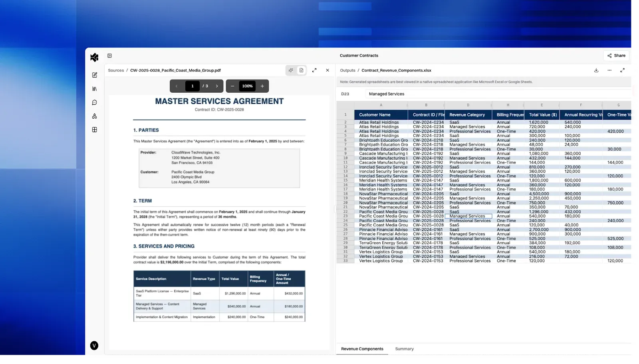The image size is (639, 364).
Task: Go to the next PDF page
Action: point(217,86)
